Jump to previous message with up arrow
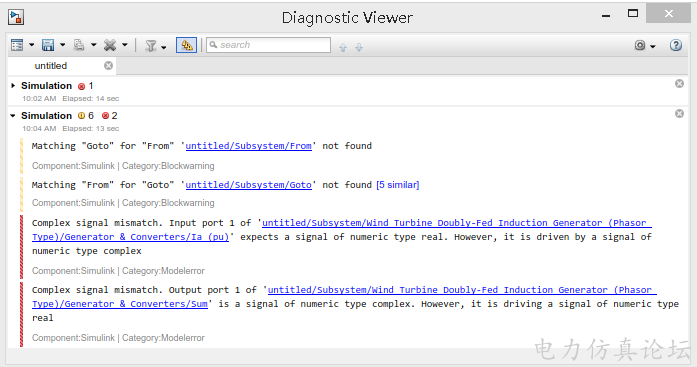The image size is (697, 367). point(343,47)
